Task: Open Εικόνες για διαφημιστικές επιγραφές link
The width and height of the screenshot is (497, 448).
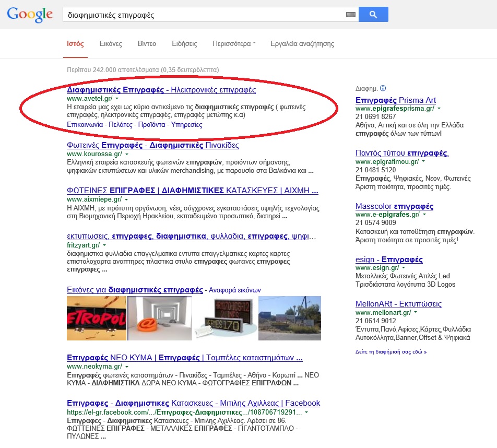Action: [x=135, y=290]
